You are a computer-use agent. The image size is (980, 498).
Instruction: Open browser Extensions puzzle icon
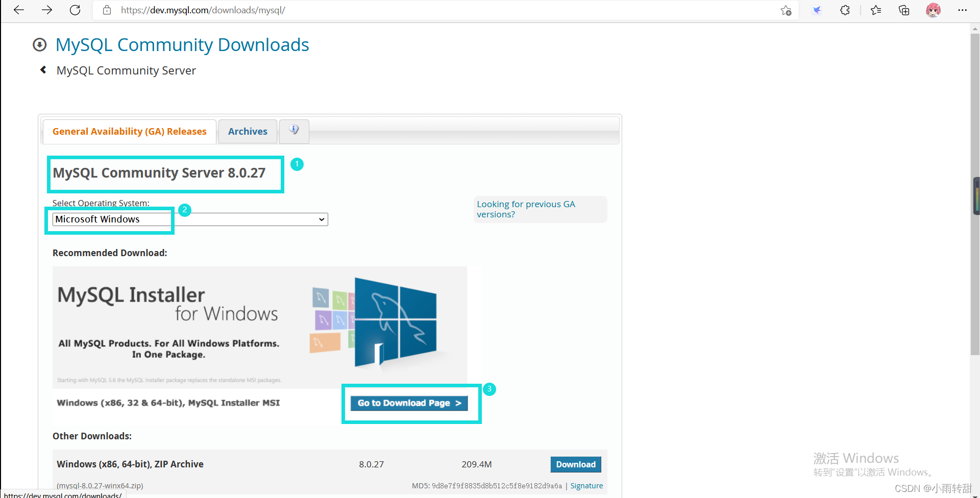point(845,10)
